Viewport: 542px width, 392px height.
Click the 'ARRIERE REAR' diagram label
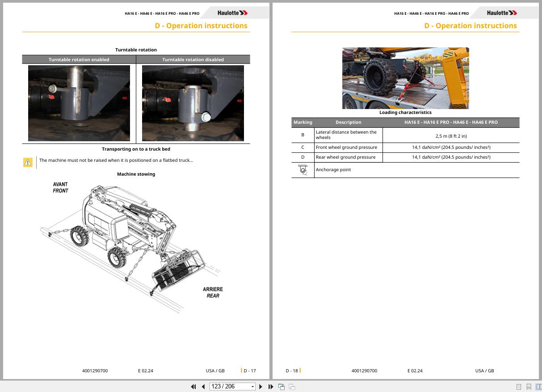(x=213, y=292)
